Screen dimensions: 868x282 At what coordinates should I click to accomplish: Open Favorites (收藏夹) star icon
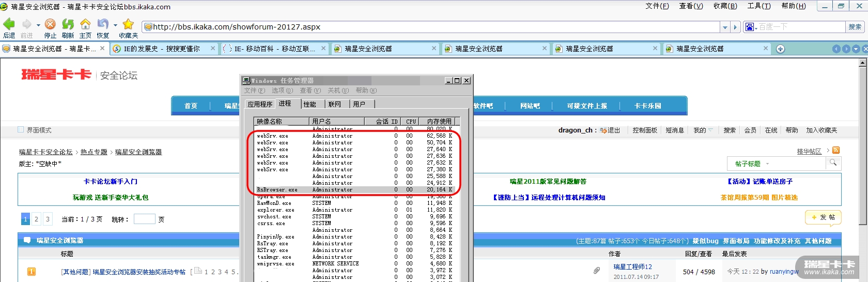pos(128,24)
